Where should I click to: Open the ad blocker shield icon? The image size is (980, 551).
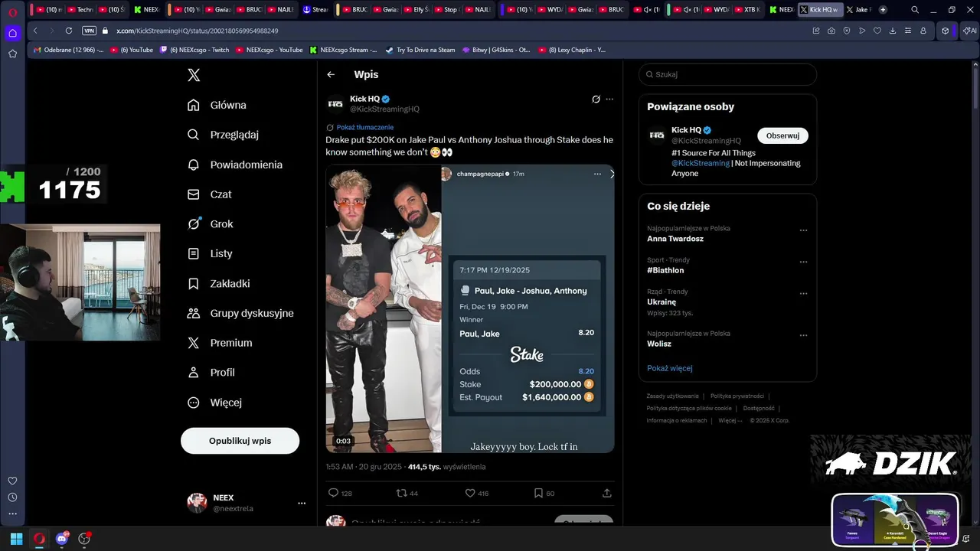pyautogui.click(x=847, y=31)
